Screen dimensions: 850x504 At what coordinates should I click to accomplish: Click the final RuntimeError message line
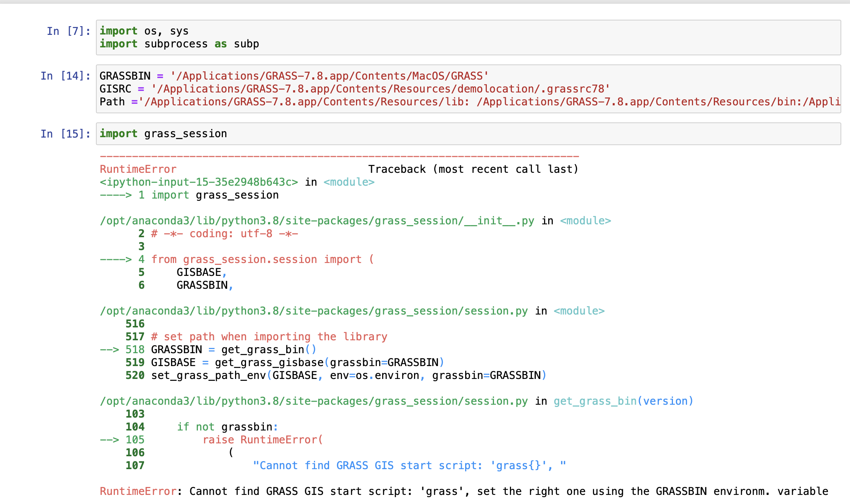tap(464, 491)
